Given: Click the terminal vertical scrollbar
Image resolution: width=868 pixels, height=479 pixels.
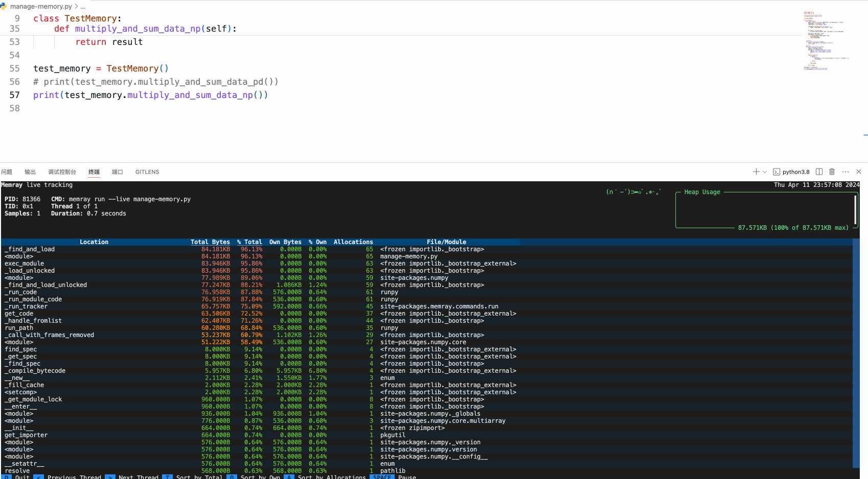Looking at the screenshot, I should click(856, 352).
